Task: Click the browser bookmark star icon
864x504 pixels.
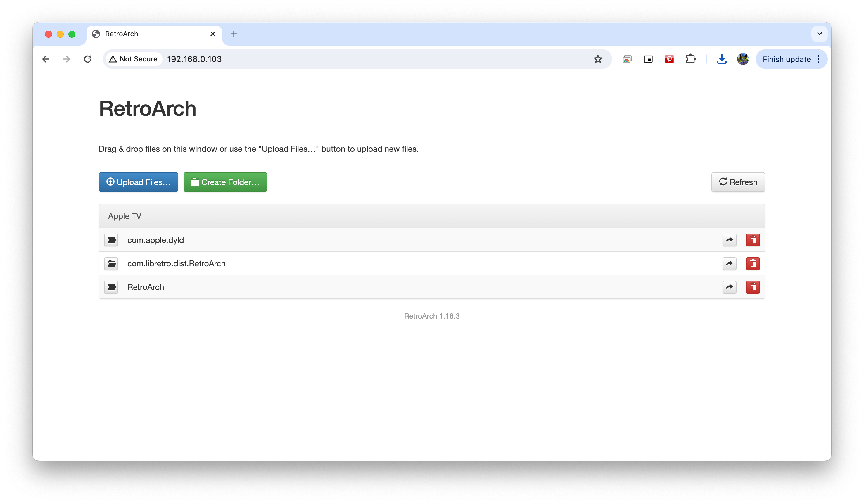Action: click(598, 59)
